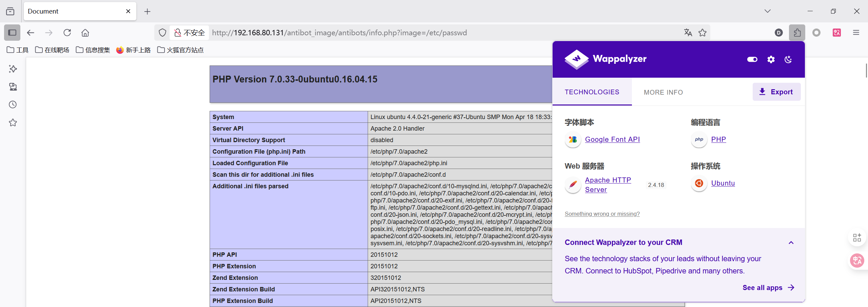The height and width of the screenshot is (307, 868).
Task: Click the sidebar toggle icon in the toolbar
Action: 12,33
